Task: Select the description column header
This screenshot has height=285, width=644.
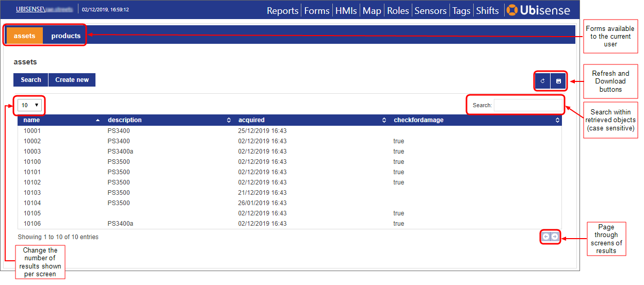Action: pyautogui.click(x=168, y=120)
